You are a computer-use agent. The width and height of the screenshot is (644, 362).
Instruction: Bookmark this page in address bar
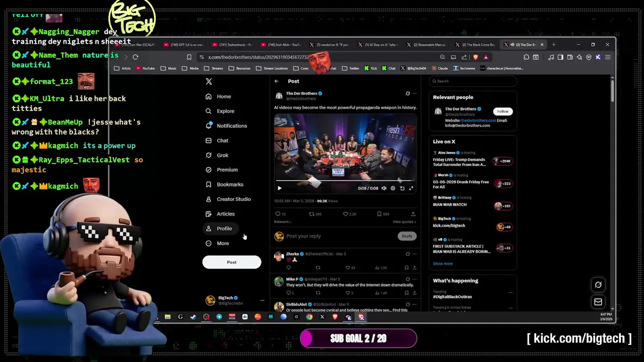[189, 57]
